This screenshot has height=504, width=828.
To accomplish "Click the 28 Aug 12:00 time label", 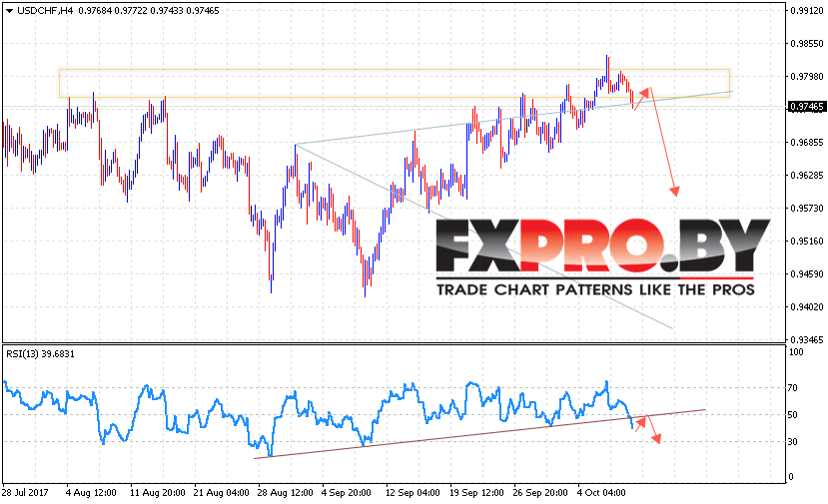I will [x=285, y=492].
